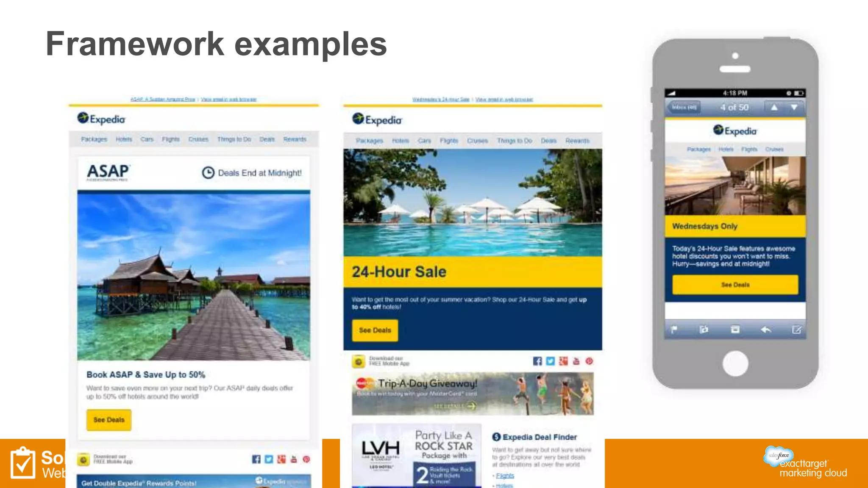Tap previous message up arrow on phone
Image resolution: width=868 pixels, height=488 pixels.
click(x=774, y=108)
